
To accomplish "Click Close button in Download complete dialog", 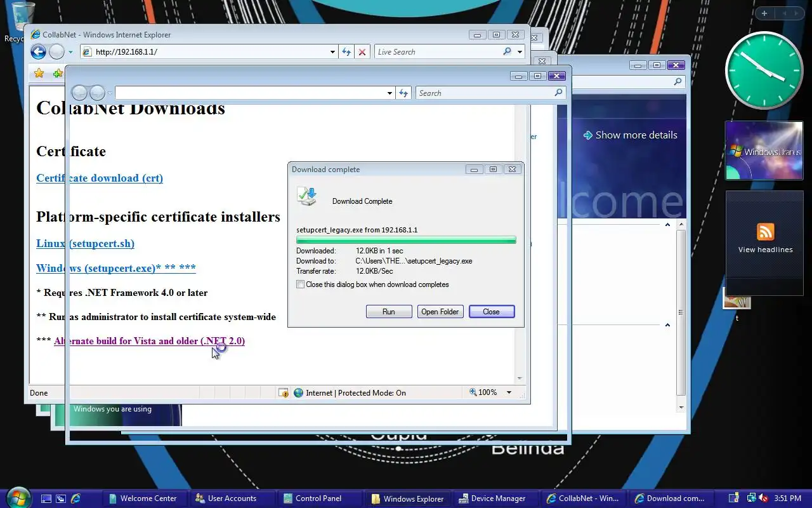I will pyautogui.click(x=492, y=312).
